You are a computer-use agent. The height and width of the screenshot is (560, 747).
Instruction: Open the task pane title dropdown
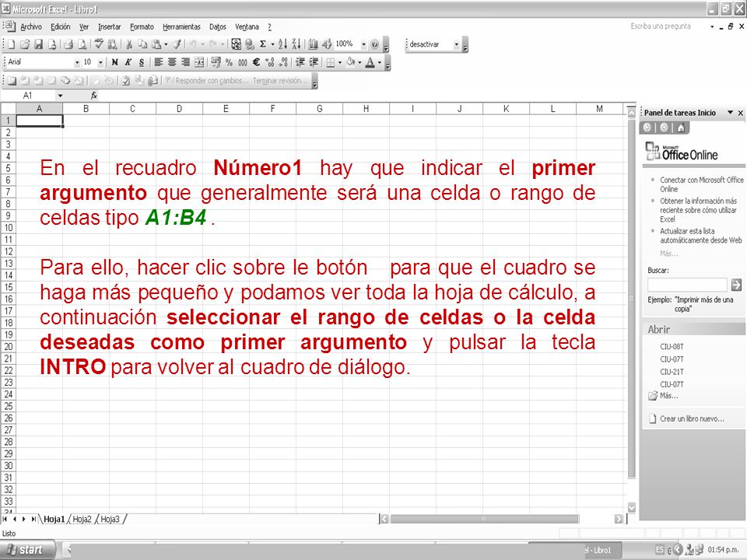coord(730,112)
